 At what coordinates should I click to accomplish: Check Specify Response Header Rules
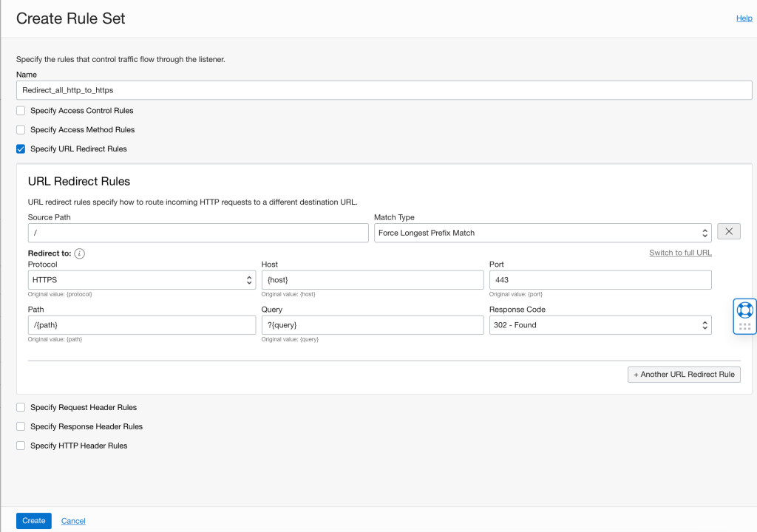pos(21,427)
